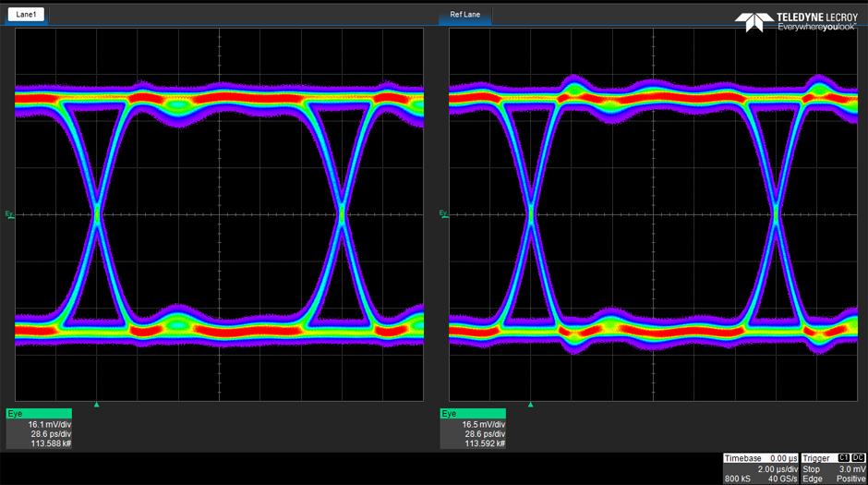The image size is (868, 485).
Task: Click the green trigger marker below Ref Lane grid
Action: (531, 405)
